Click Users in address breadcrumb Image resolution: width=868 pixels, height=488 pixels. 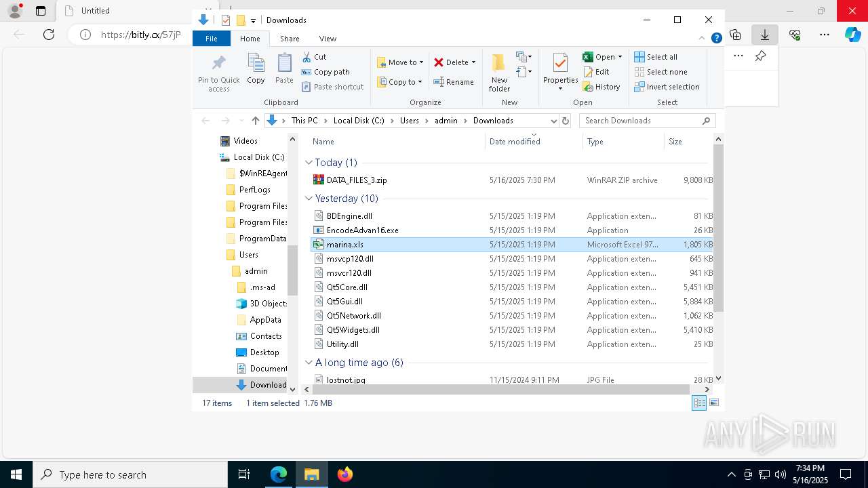pyautogui.click(x=410, y=121)
